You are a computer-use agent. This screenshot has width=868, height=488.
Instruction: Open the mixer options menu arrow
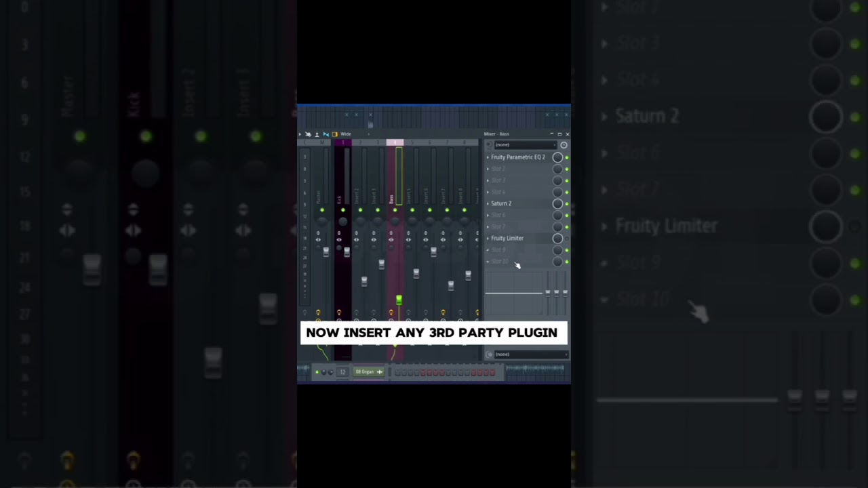coord(300,134)
